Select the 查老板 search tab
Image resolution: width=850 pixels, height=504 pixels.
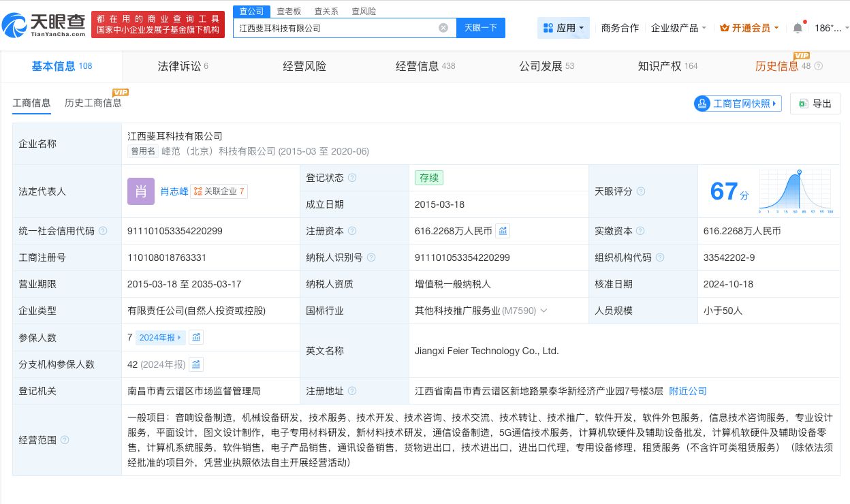pyautogui.click(x=289, y=11)
